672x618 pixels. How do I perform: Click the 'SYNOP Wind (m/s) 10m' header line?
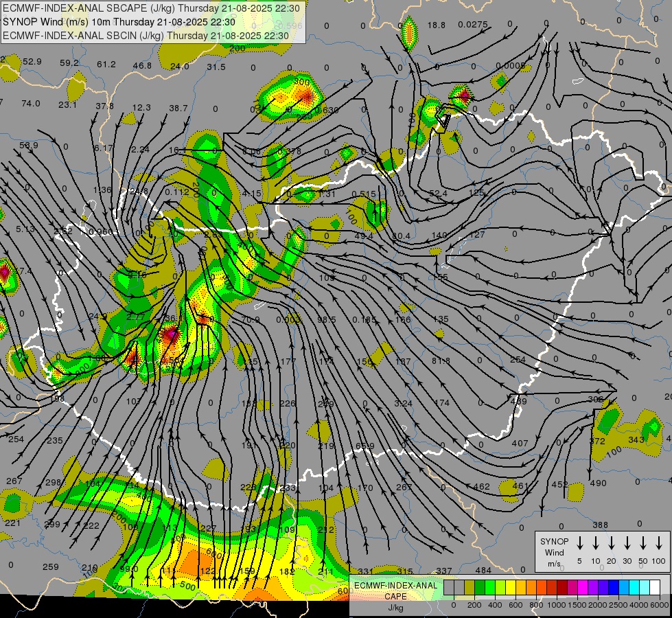[119, 22]
